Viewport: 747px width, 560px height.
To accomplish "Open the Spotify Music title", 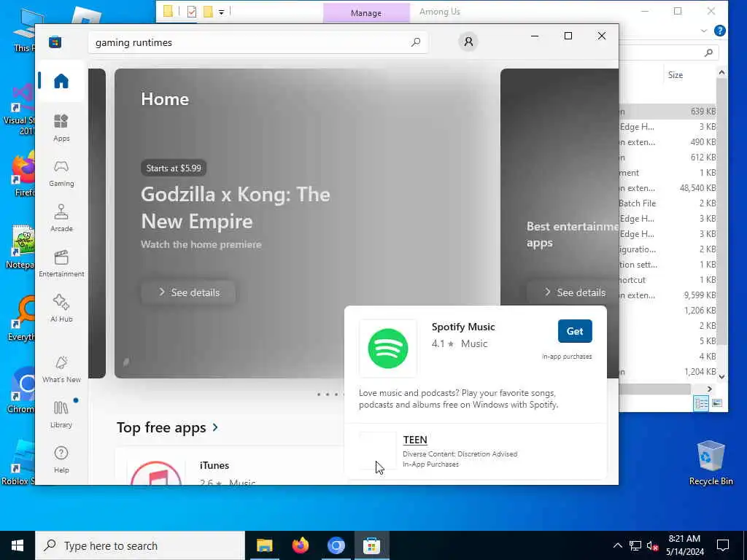I will (x=463, y=327).
